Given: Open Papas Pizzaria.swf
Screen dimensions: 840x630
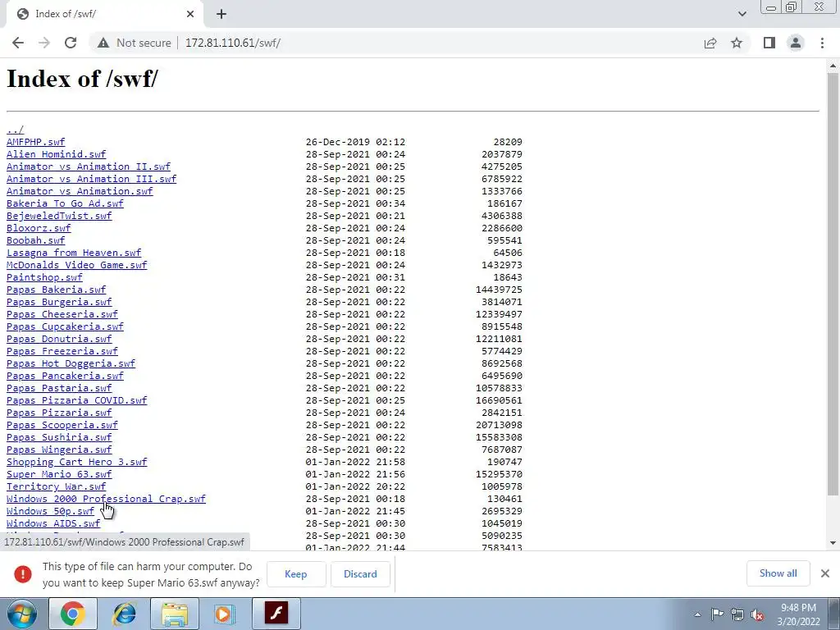Looking at the screenshot, I should (x=59, y=413).
